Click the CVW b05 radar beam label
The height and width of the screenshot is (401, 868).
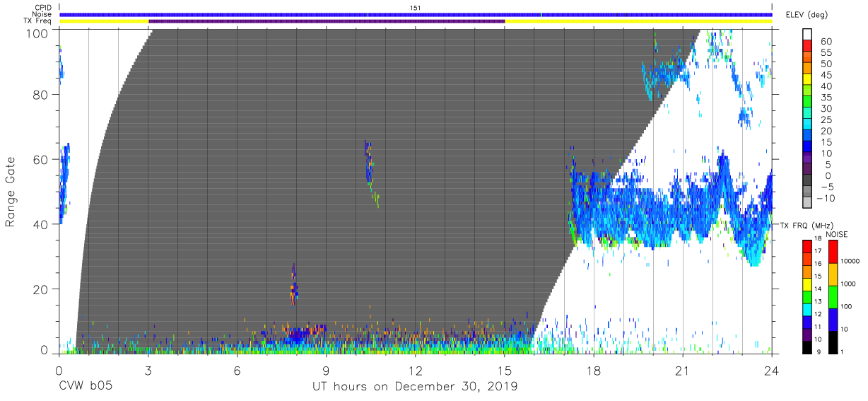86,387
